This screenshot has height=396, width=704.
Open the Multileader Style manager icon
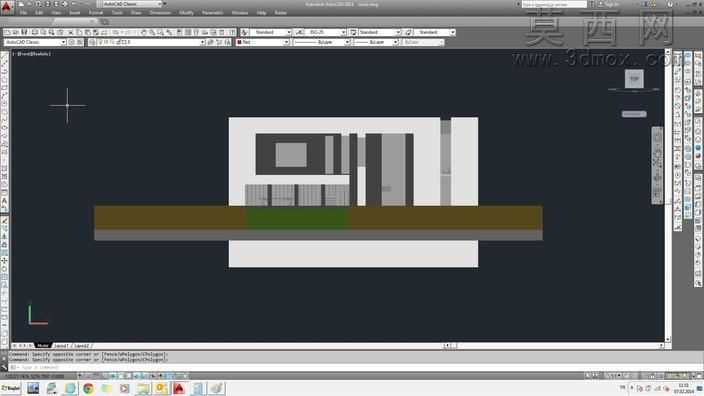tap(409, 32)
